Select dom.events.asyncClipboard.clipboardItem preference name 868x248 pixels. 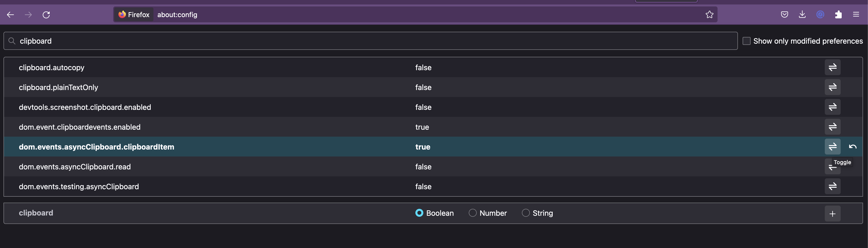96,147
